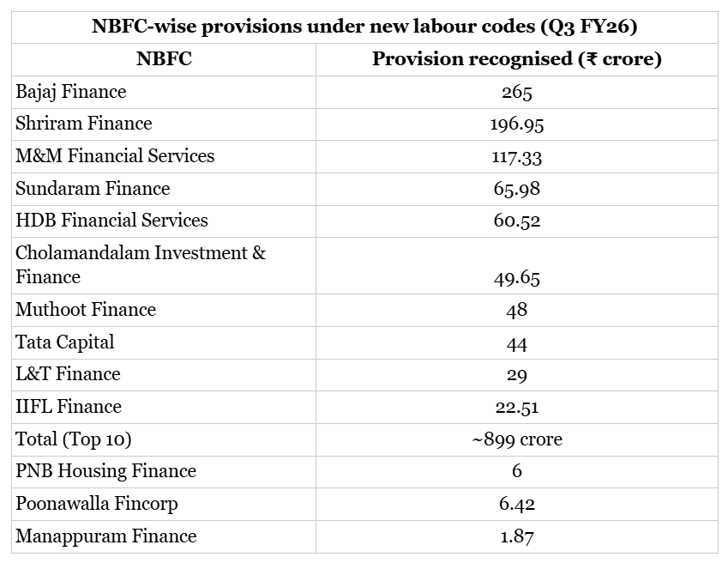Click the Total (Top 10) label cell
The height and width of the screenshot is (563, 728).
click(x=74, y=439)
